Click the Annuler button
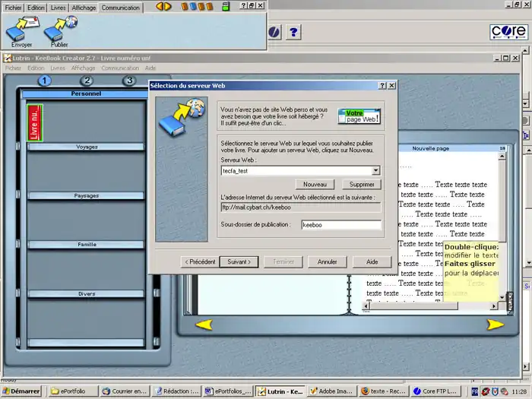 pyautogui.click(x=327, y=261)
